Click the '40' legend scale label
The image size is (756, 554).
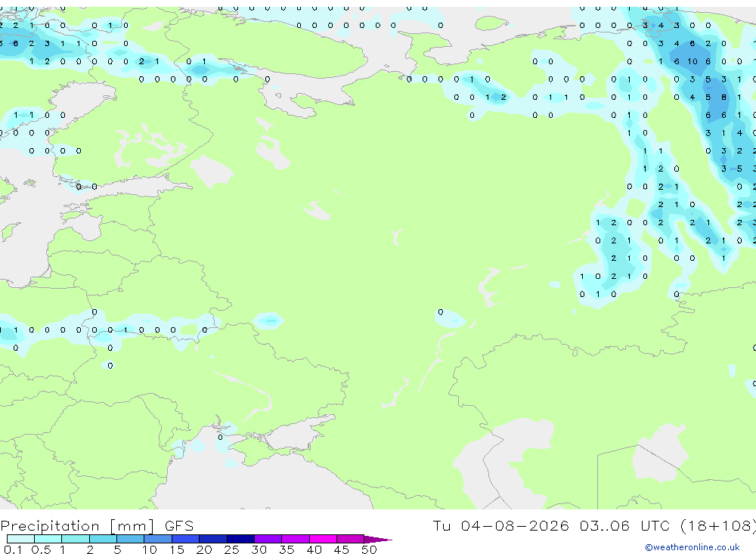coord(314,549)
